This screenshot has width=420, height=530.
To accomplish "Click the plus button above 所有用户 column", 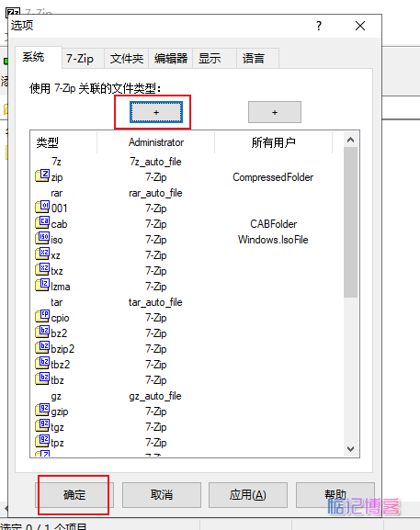I will (275, 112).
